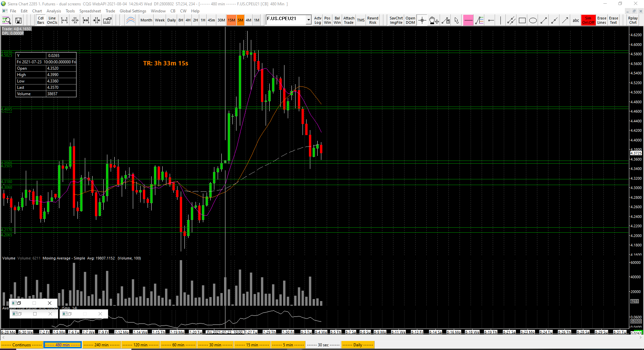Viewport: 644px width, 350px height.
Task: Select the horizontal line drawing tool
Action: pyautogui.click(x=468, y=20)
